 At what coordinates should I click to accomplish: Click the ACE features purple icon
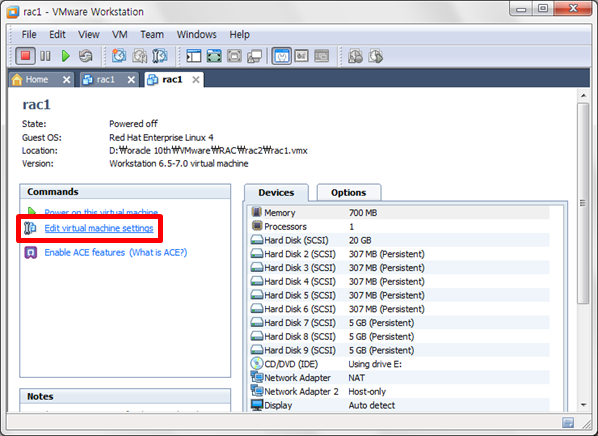(x=31, y=253)
